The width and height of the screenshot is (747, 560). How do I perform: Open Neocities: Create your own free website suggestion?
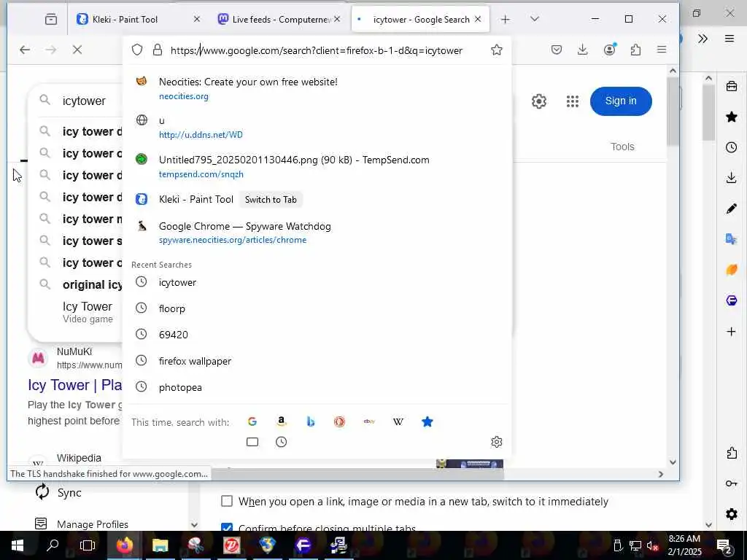pyautogui.click(x=317, y=88)
